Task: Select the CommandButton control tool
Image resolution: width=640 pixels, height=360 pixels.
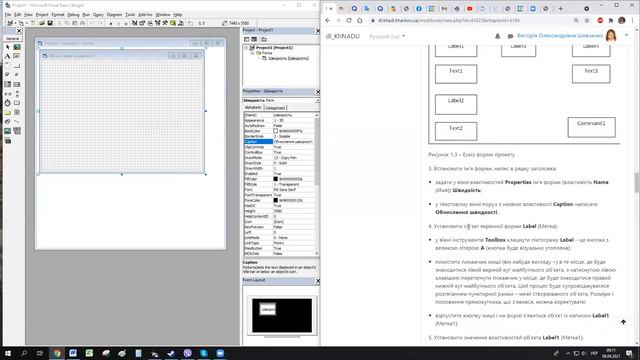Action: click(17, 66)
